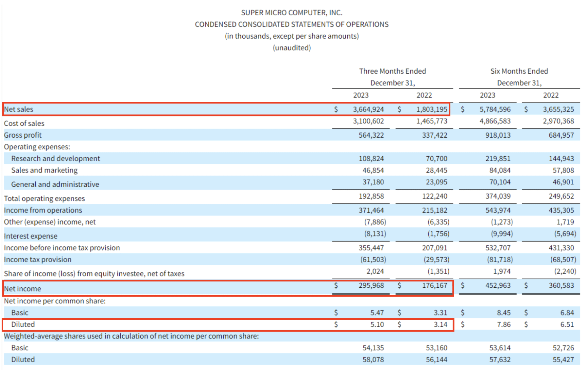Click 'General and administrative' row label

pyautogui.click(x=55, y=184)
